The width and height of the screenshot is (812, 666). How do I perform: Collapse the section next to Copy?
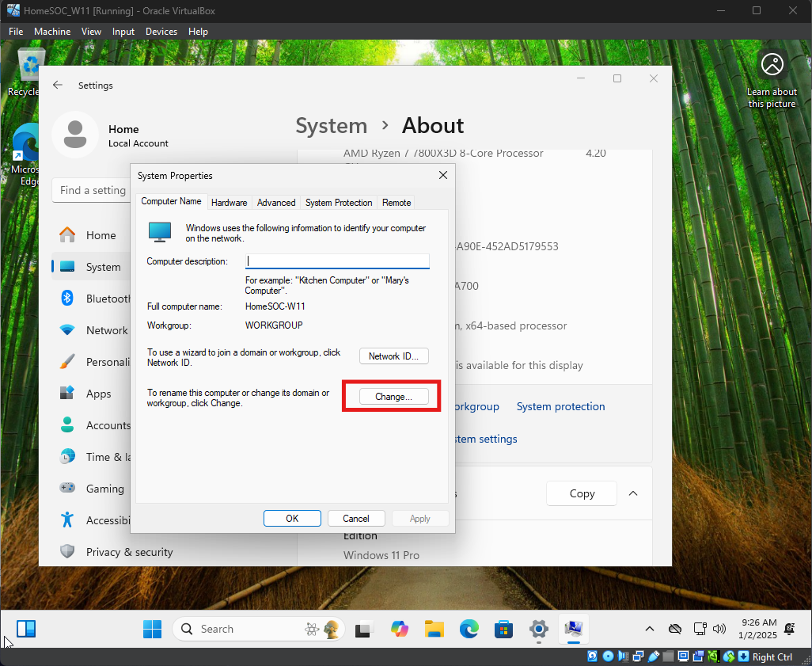point(633,493)
